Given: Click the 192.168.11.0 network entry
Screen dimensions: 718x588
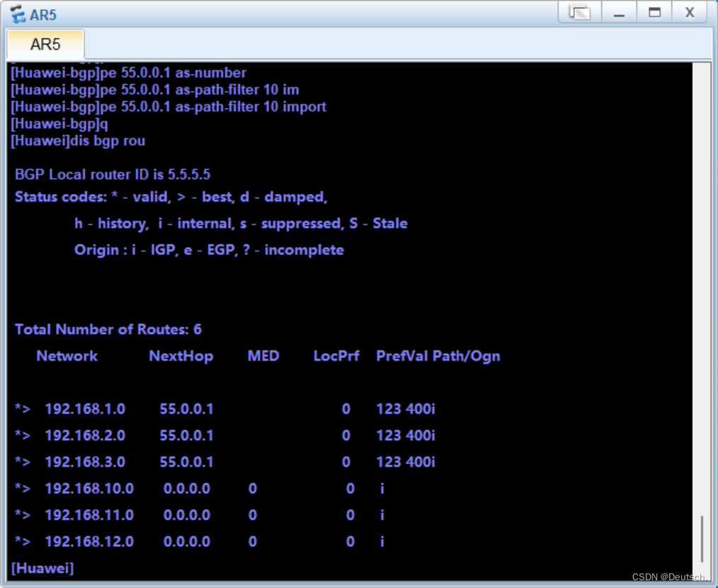Looking at the screenshot, I should [89, 515].
